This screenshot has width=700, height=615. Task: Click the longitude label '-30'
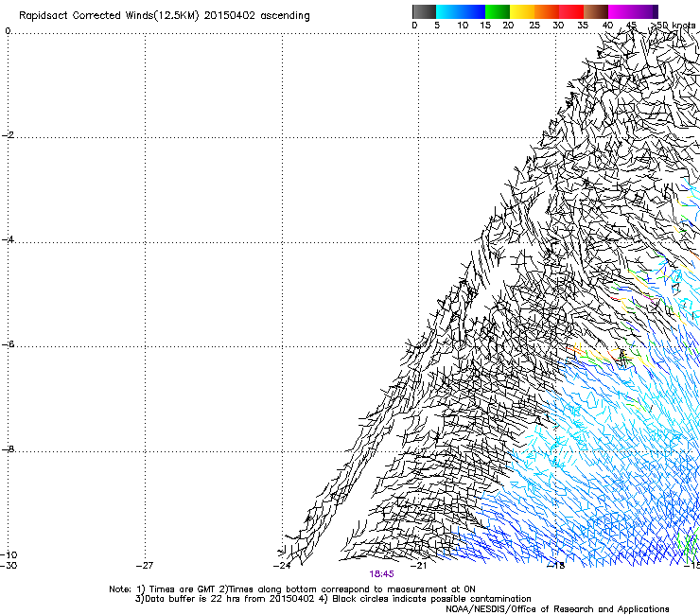point(9,566)
